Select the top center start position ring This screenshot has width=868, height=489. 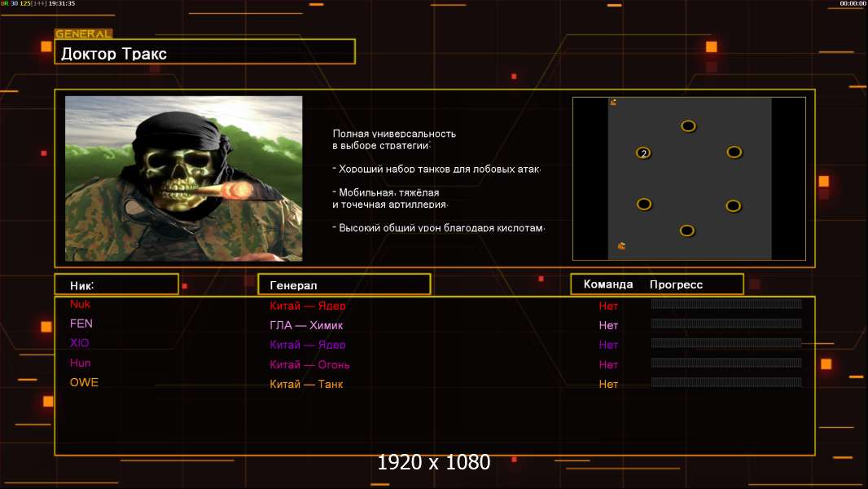click(688, 126)
